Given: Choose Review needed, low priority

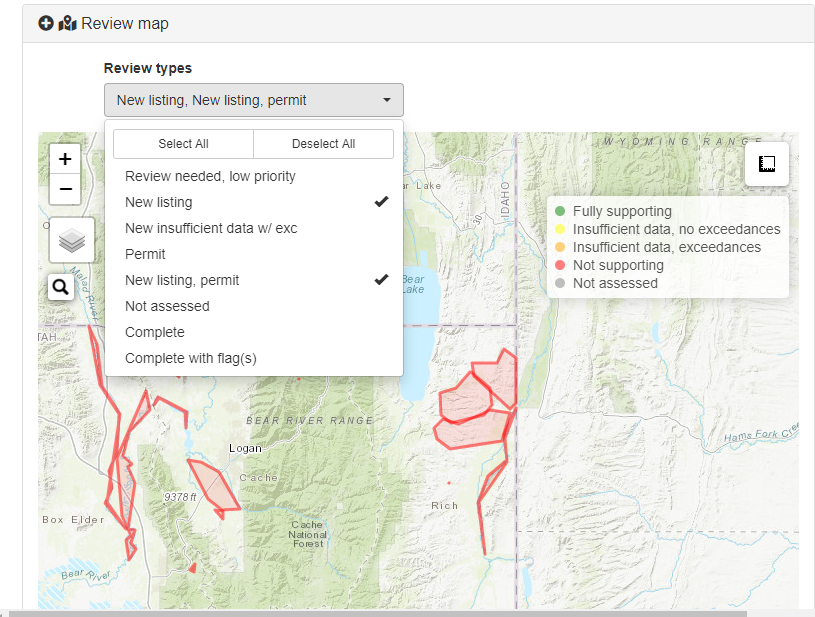Looking at the screenshot, I should point(210,176).
